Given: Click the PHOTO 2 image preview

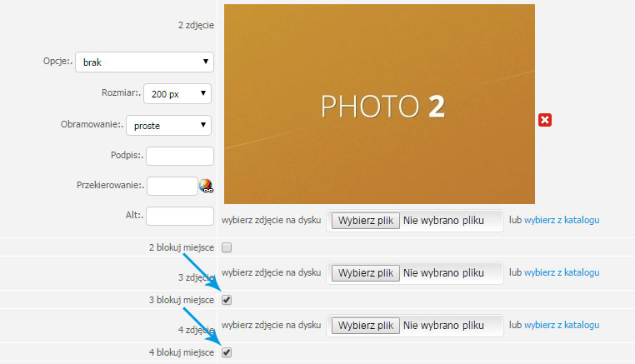Looking at the screenshot, I should click(x=379, y=104).
